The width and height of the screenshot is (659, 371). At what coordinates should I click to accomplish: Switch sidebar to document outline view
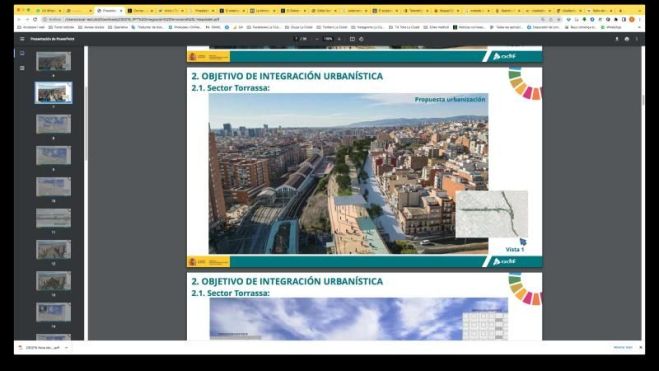click(x=22, y=68)
